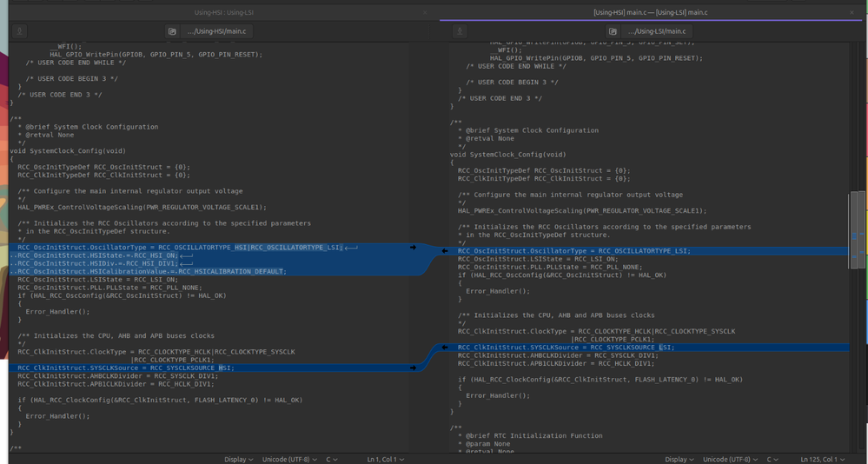The image size is (868, 464).
Task: Push the OscillatorType LSI change left with its arrow
Action: (x=445, y=251)
